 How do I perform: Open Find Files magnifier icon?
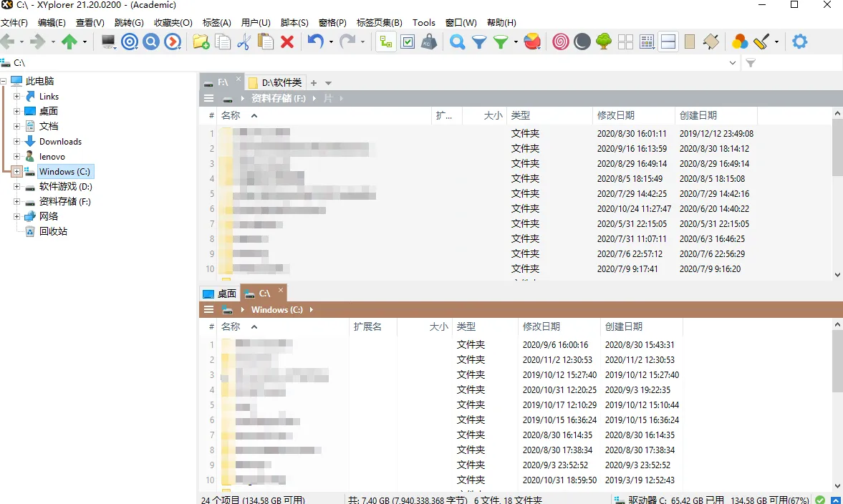coord(457,42)
